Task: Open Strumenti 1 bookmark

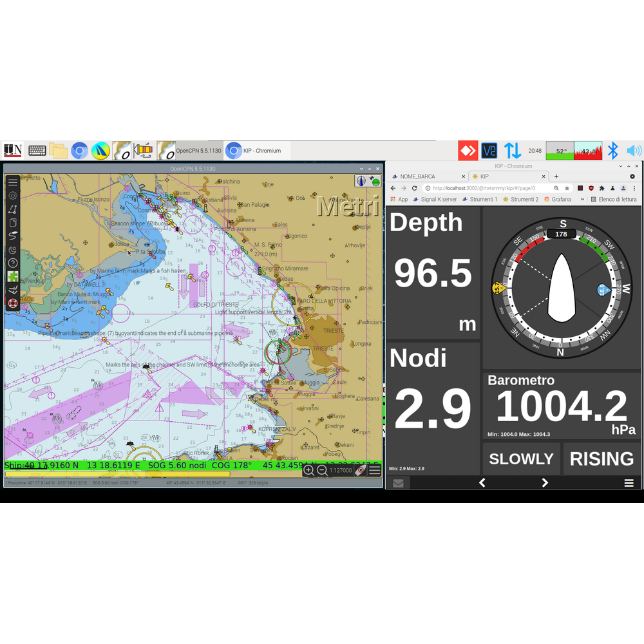Action: click(x=479, y=199)
